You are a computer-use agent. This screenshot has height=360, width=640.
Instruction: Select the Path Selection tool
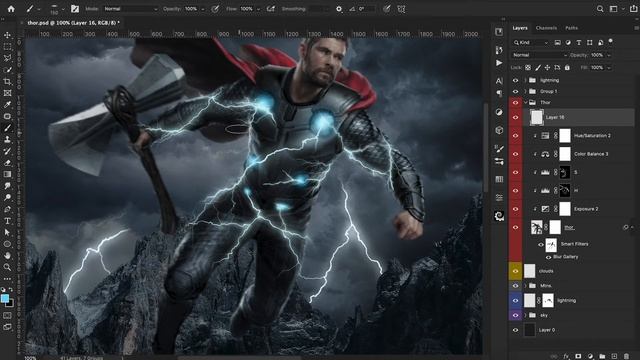coord(7,232)
